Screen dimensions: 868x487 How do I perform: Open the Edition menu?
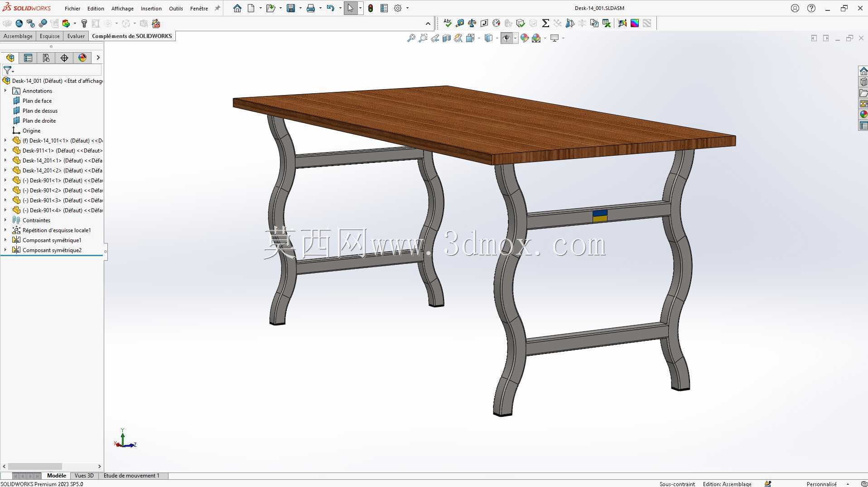[x=96, y=9]
